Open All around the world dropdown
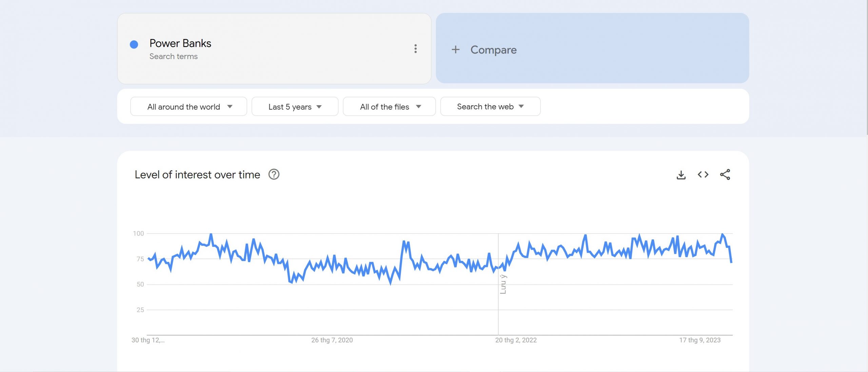The height and width of the screenshot is (372, 868). tap(189, 107)
